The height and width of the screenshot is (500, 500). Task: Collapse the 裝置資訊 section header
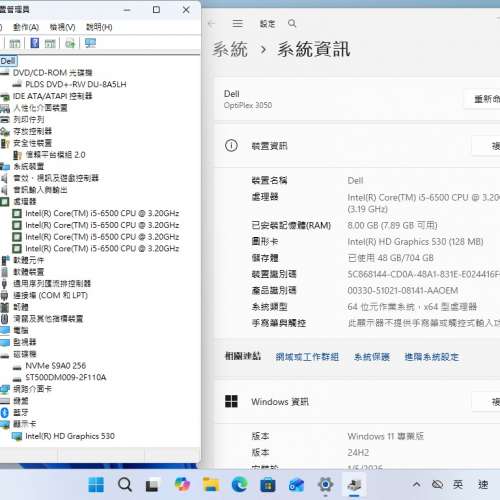click(x=357, y=146)
